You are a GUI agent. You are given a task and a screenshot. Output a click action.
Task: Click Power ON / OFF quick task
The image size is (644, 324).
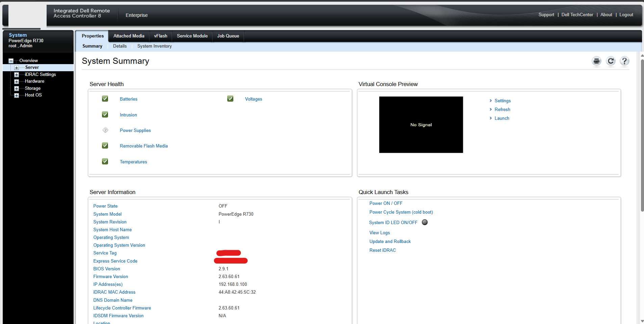[386, 204]
